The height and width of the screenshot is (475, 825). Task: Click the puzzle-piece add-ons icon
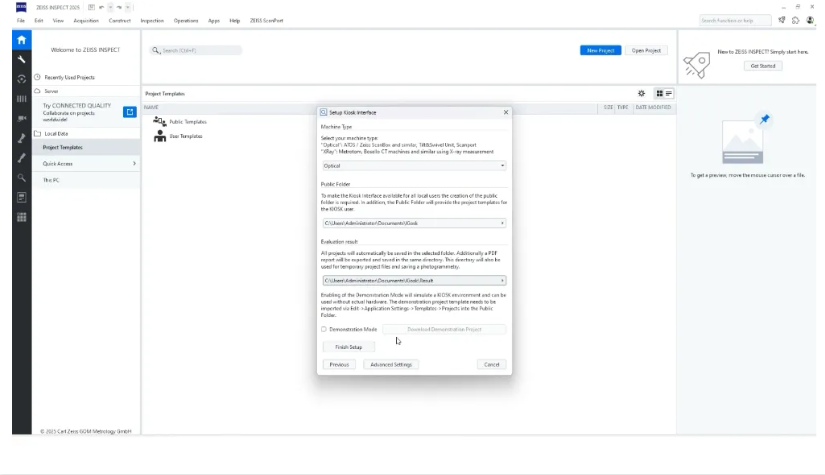click(796, 21)
